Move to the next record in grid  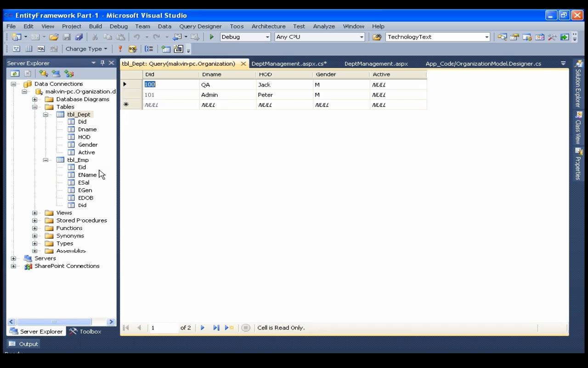pyautogui.click(x=203, y=328)
